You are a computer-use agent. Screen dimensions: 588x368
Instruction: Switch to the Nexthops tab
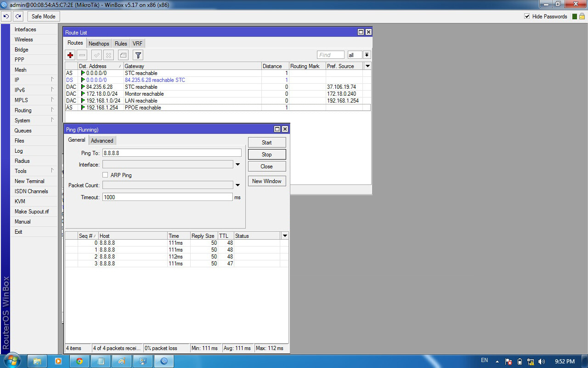click(99, 44)
